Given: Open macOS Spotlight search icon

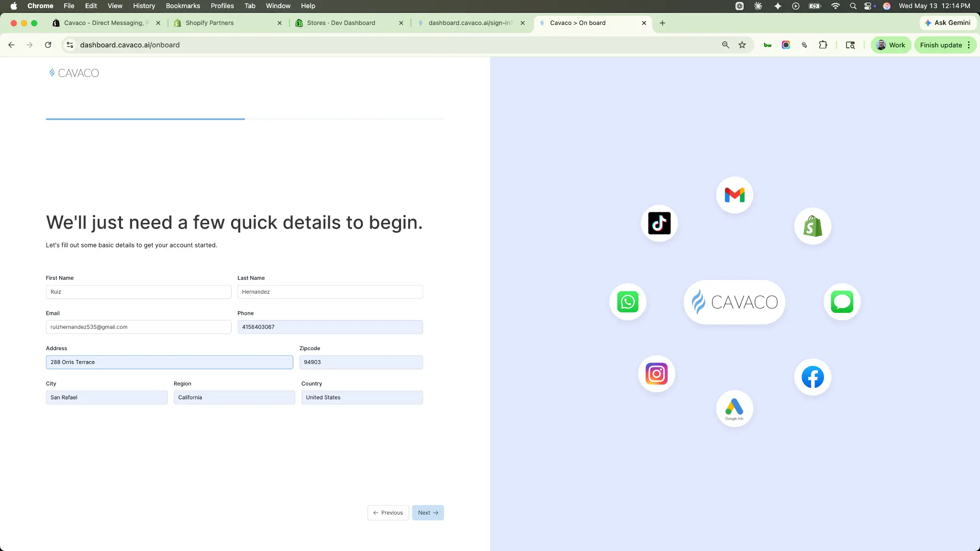Looking at the screenshot, I should pyautogui.click(x=853, y=6).
